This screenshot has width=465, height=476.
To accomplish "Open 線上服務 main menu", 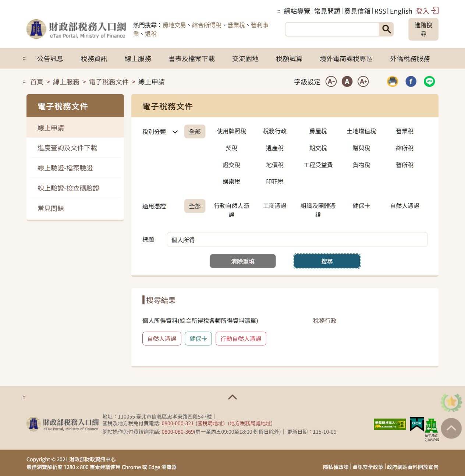I will [x=138, y=59].
